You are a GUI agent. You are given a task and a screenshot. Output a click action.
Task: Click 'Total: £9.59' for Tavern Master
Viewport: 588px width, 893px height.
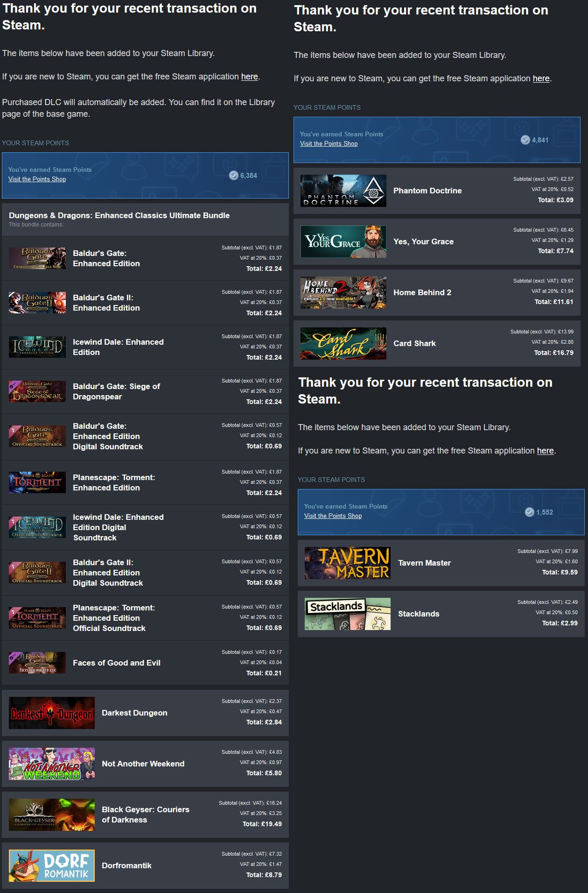(560, 572)
